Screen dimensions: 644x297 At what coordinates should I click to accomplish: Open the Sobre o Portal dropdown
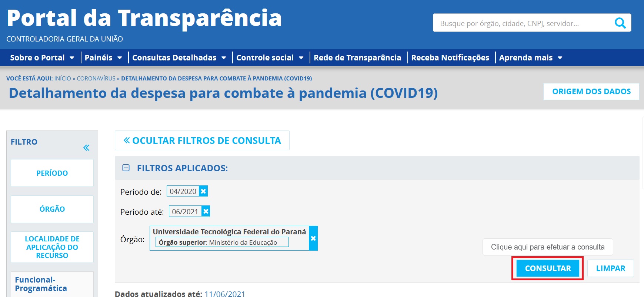[42, 58]
